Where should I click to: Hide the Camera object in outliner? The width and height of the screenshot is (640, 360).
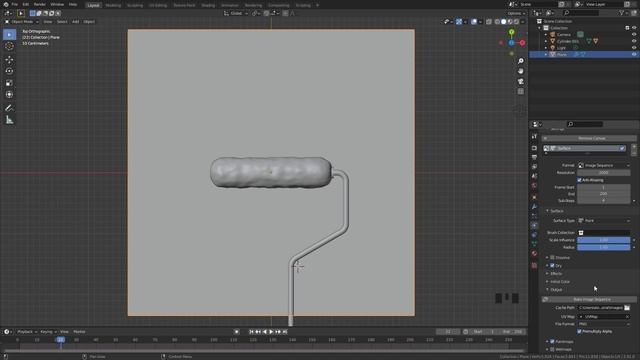click(634, 34)
